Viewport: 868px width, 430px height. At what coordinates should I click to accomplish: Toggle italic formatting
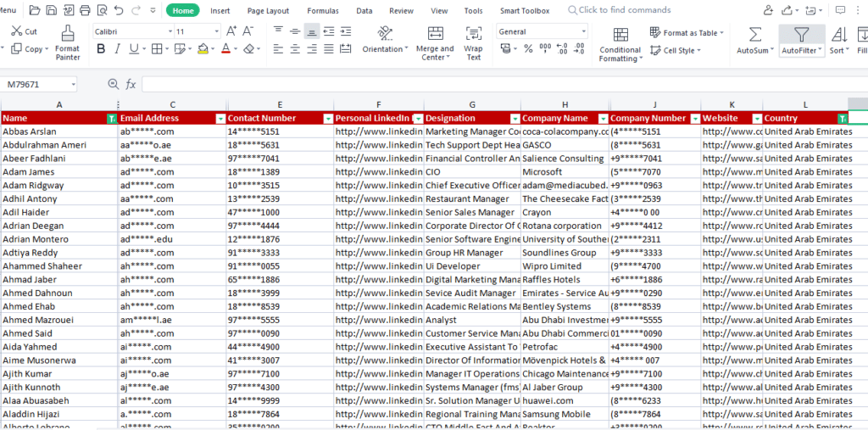tap(117, 49)
